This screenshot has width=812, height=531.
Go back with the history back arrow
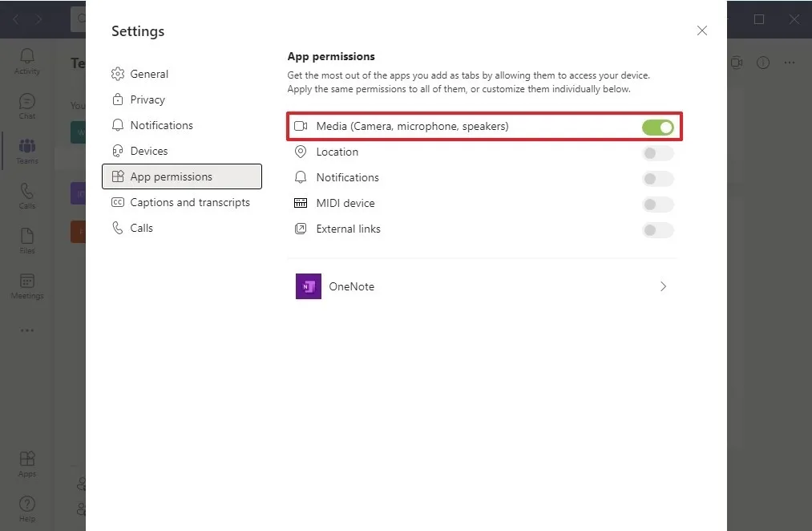15,19
